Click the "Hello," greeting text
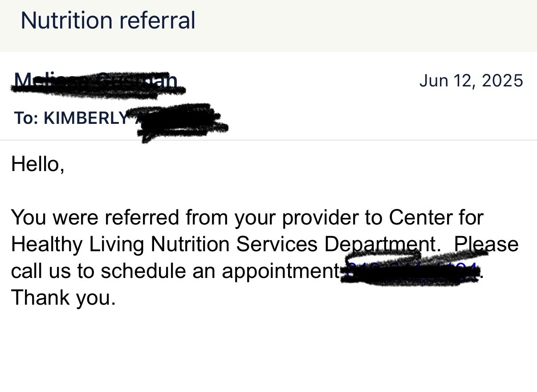The image size is (537, 392). pos(38,164)
